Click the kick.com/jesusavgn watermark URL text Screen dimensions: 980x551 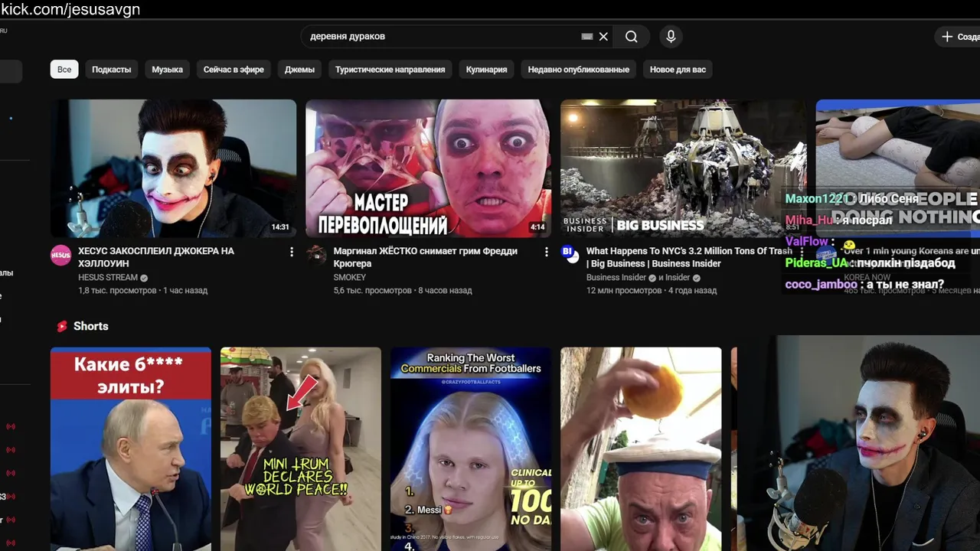tap(70, 10)
